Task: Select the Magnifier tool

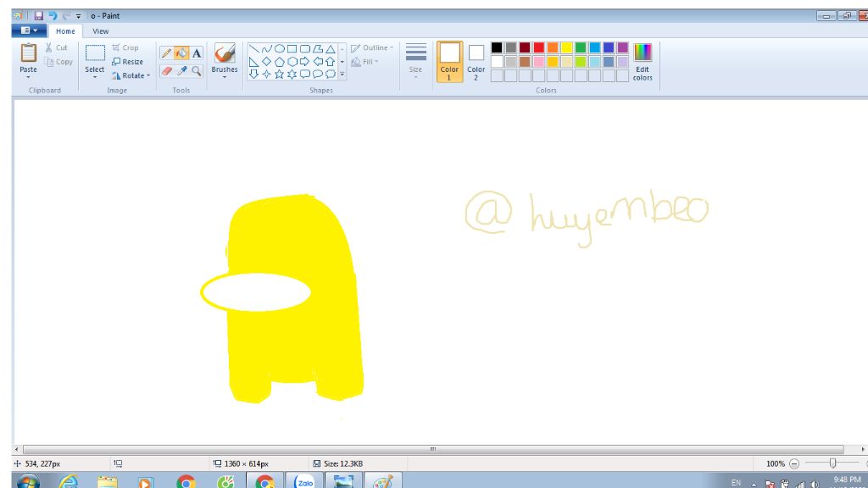Action: click(x=197, y=71)
